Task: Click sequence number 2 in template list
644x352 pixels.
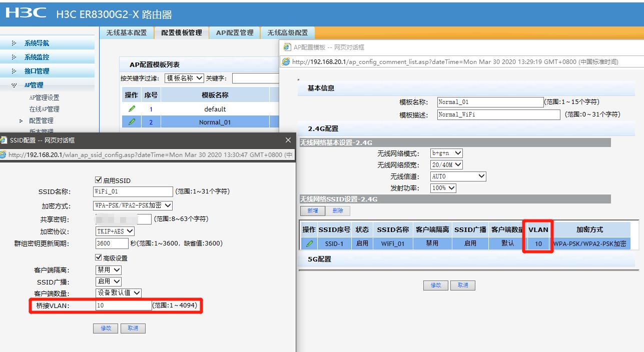Action: [x=151, y=122]
